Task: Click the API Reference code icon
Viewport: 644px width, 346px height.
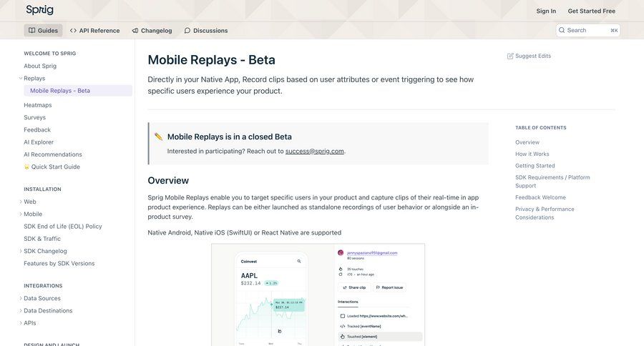Action: (x=73, y=31)
